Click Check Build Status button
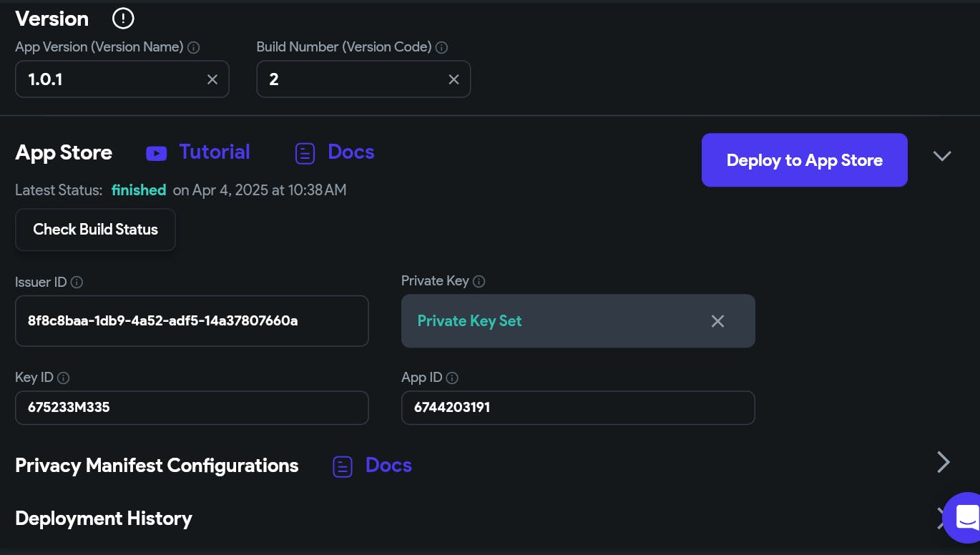The height and width of the screenshot is (555, 980). (95, 230)
